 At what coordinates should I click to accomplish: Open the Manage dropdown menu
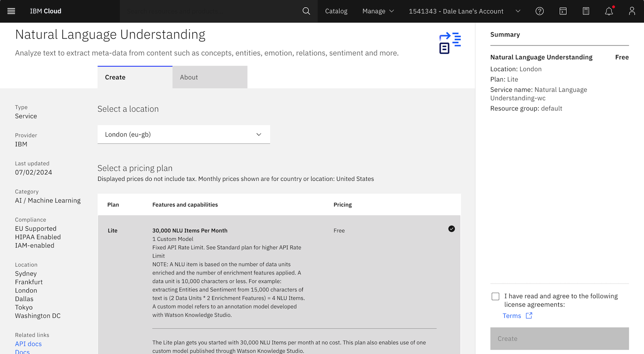[x=378, y=11]
